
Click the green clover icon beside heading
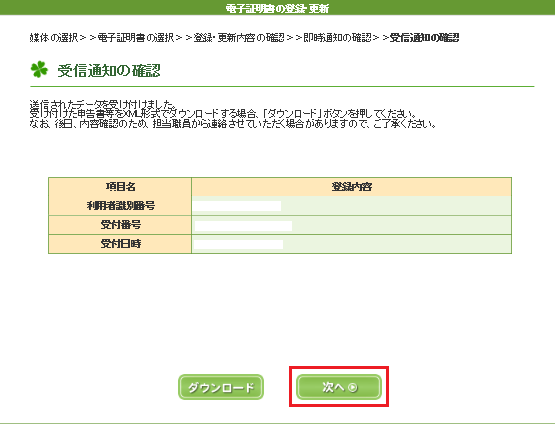point(39,69)
